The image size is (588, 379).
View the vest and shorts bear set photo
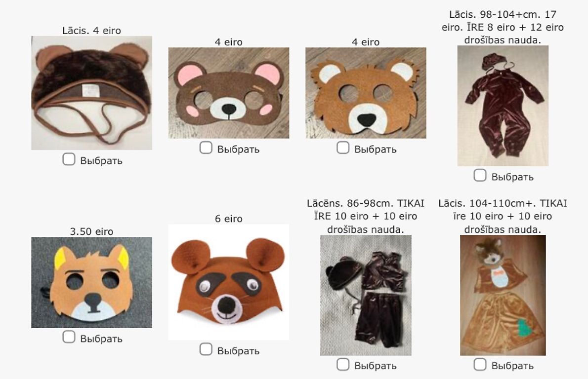click(x=366, y=295)
